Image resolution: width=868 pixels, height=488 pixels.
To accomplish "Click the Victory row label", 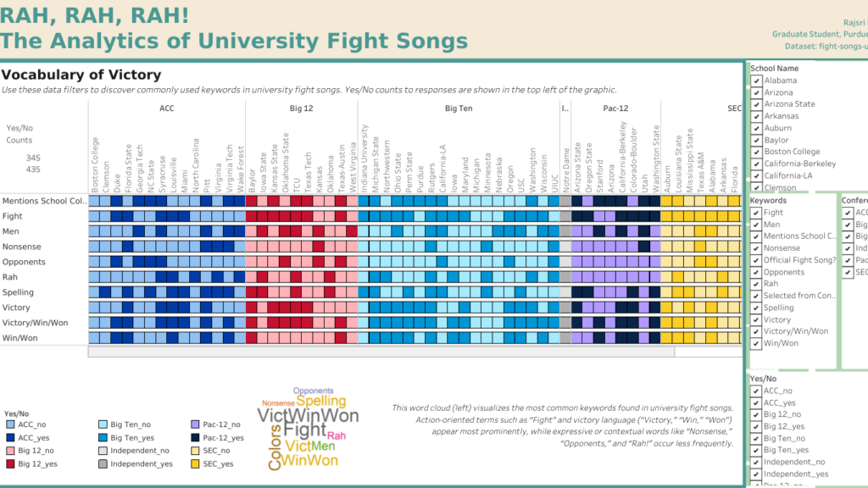I will pos(17,307).
